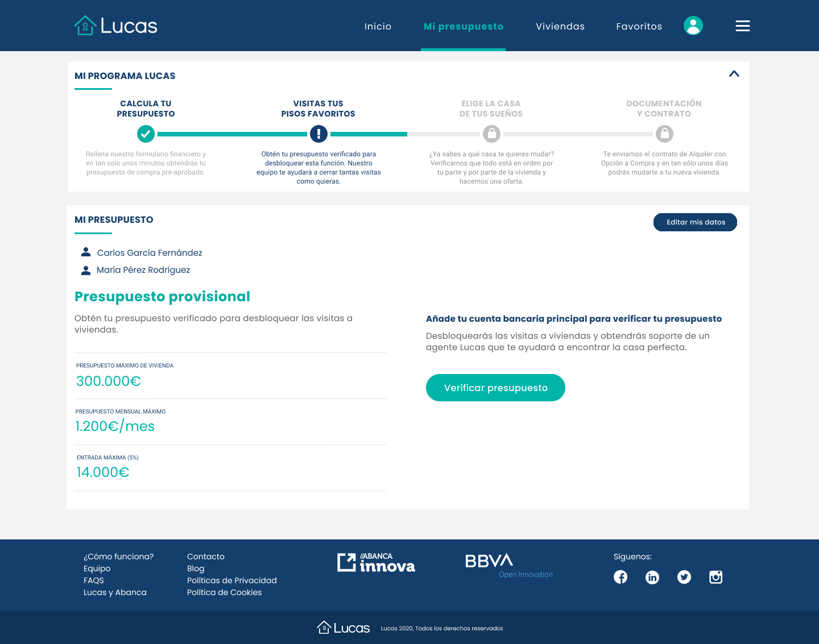Select the Viviendas navigation item
The height and width of the screenshot is (644, 819).
560,26
